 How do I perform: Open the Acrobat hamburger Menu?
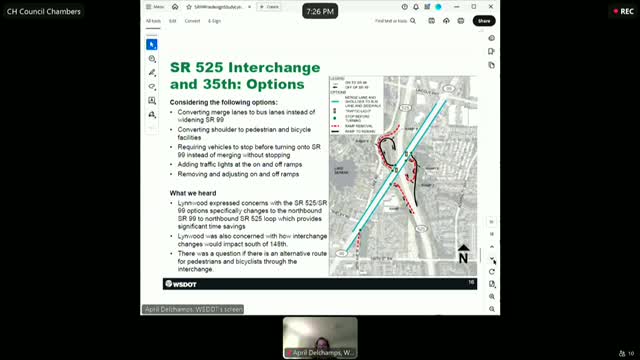[x=155, y=7]
